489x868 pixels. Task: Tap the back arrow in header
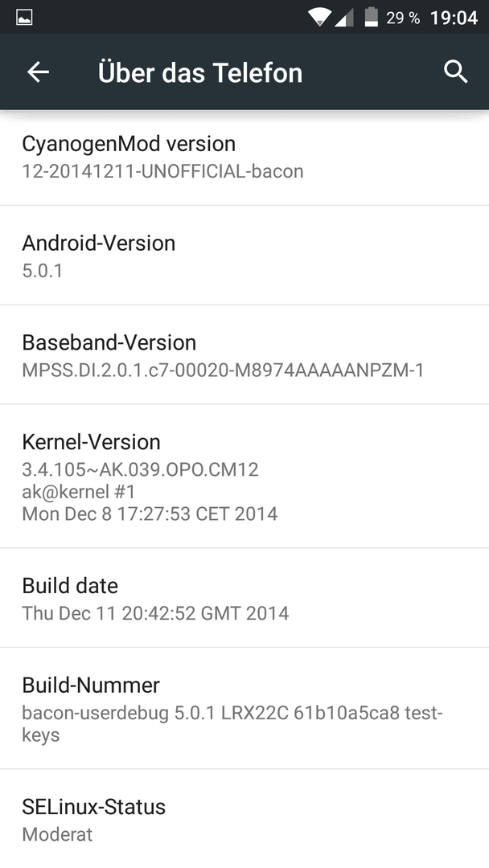pos(39,72)
